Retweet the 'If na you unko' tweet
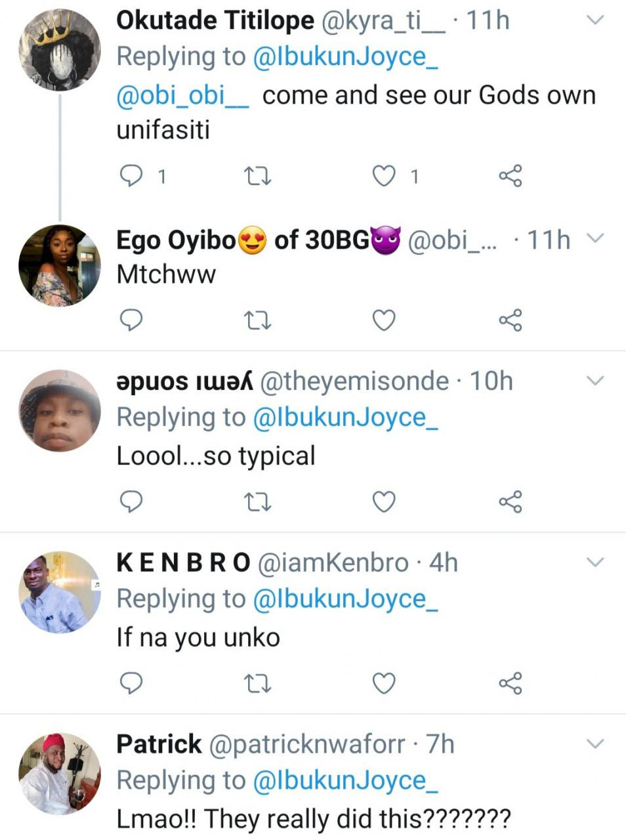 tap(257, 683)
